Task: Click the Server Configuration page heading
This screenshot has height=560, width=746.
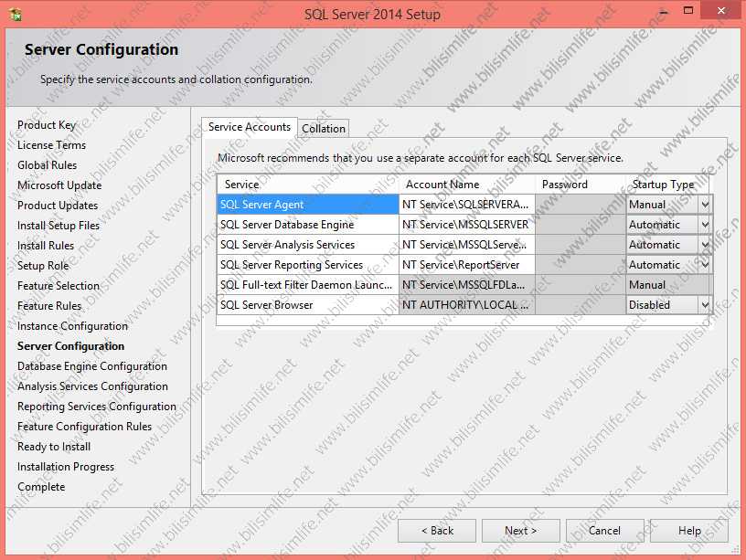Action: point(101,49)
